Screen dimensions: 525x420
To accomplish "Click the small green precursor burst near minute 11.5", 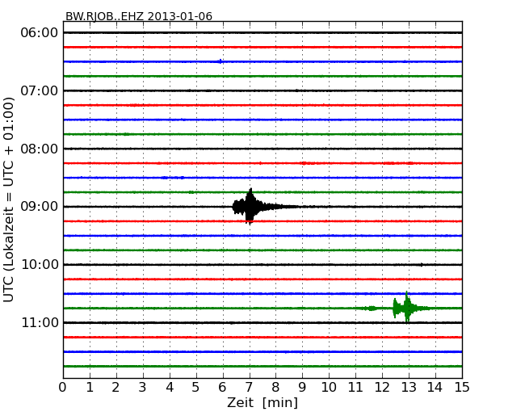I will pyautogui.click(x=372, y=308).
